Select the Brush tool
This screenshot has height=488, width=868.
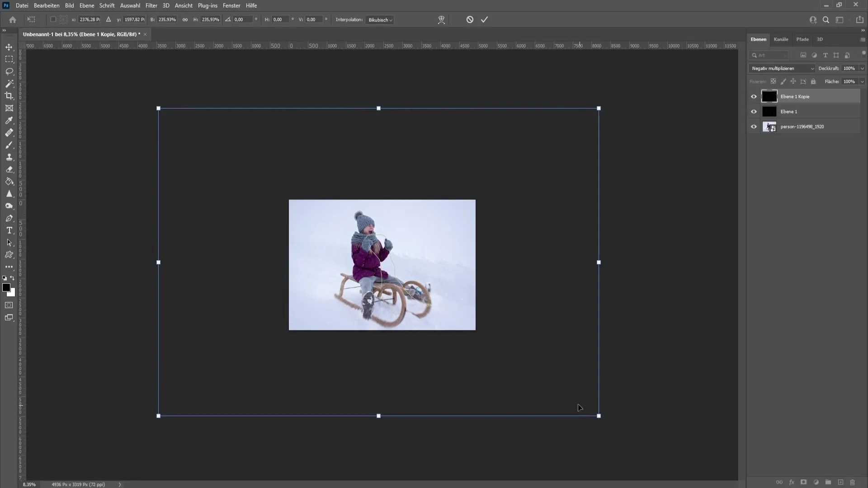[9, 145]
